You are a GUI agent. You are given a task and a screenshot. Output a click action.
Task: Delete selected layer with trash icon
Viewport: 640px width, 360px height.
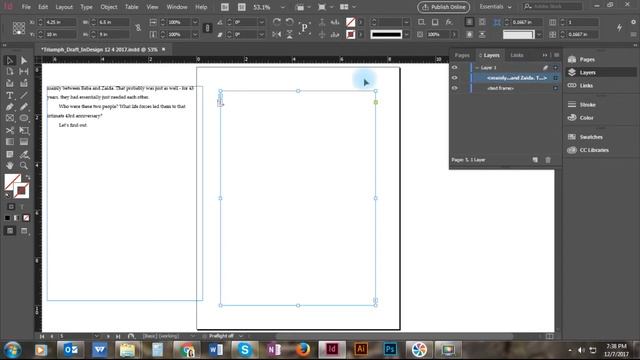click(548, 160)
